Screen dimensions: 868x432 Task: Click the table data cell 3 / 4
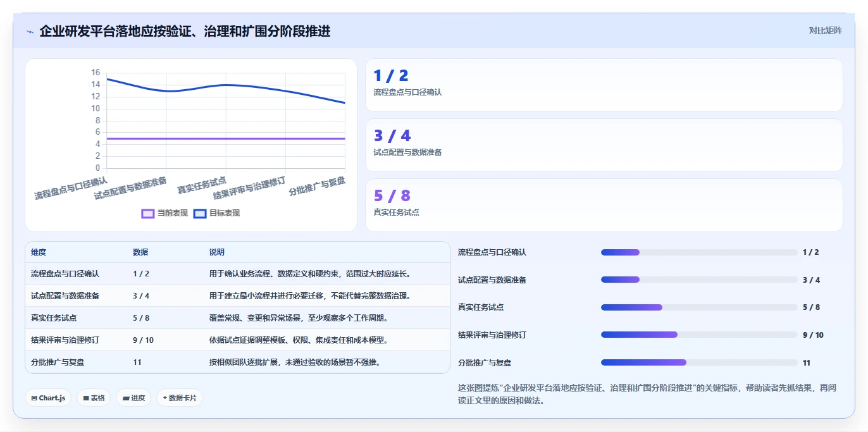[x=141, y=295]
